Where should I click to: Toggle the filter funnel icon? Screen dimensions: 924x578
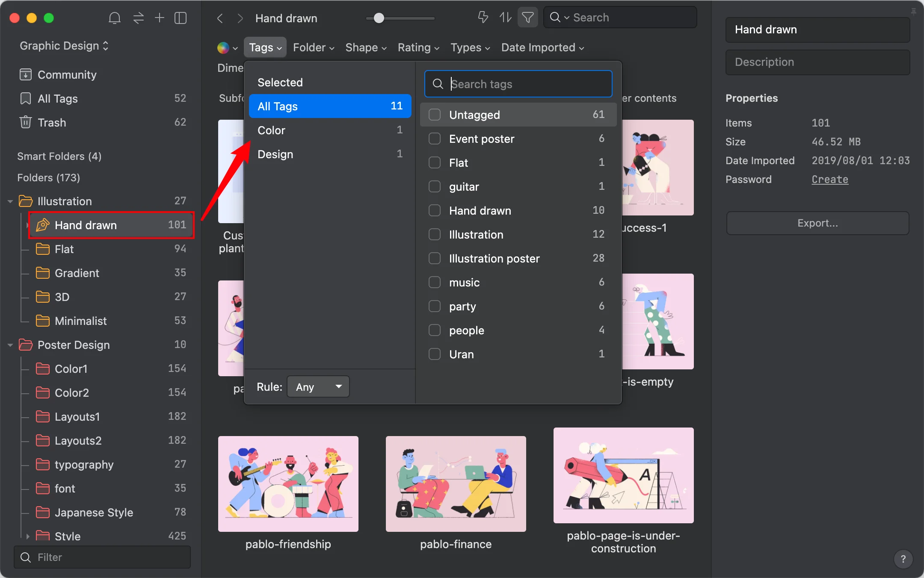tap(528, 18)
